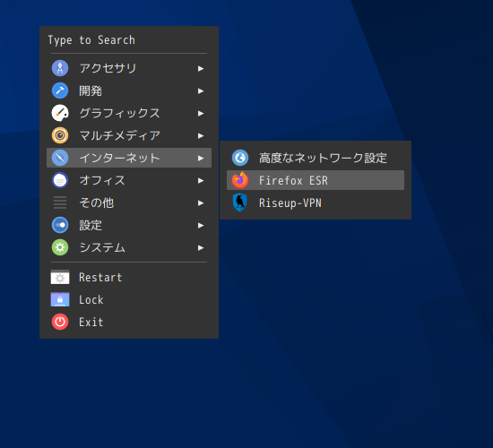
Task: Expand the 開発 submenu arrow
Action: [201, 90]
